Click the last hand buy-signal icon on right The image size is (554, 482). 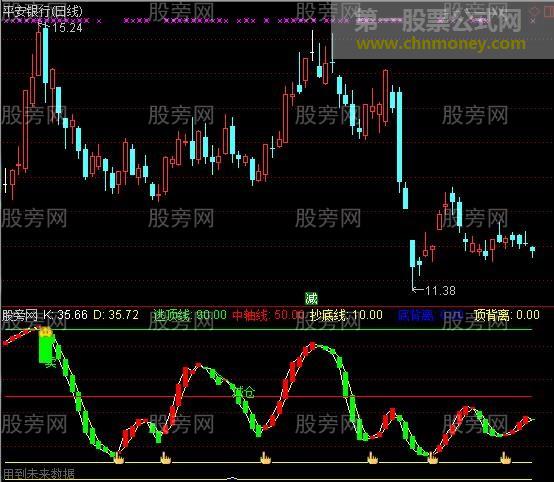click(506, 458)
